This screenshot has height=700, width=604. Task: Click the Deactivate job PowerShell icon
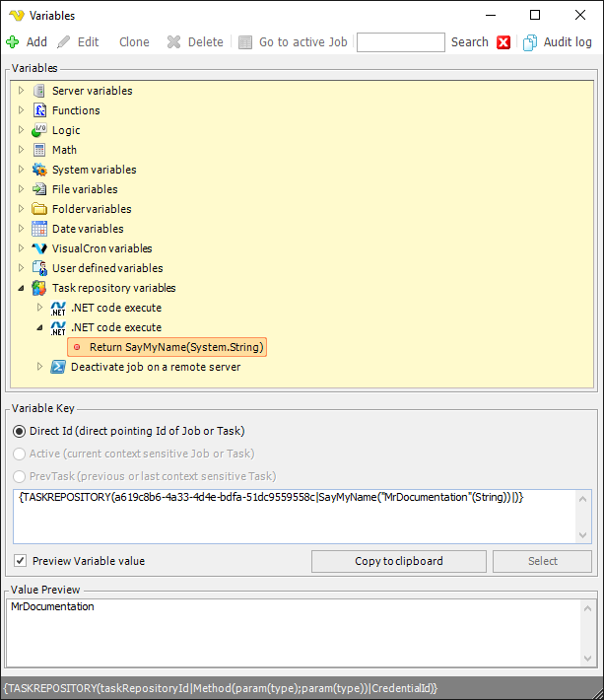(58, 367)
